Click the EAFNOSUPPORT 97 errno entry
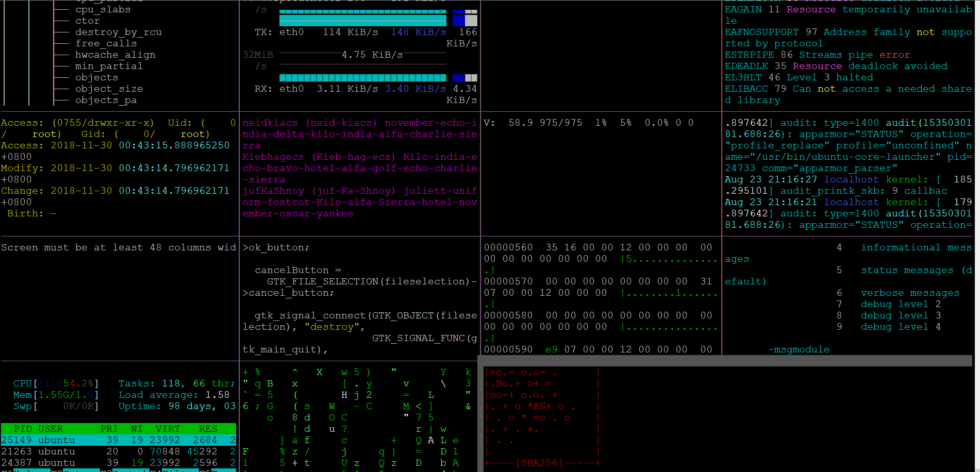Screen dimensions: 980x472 (848, 38)
